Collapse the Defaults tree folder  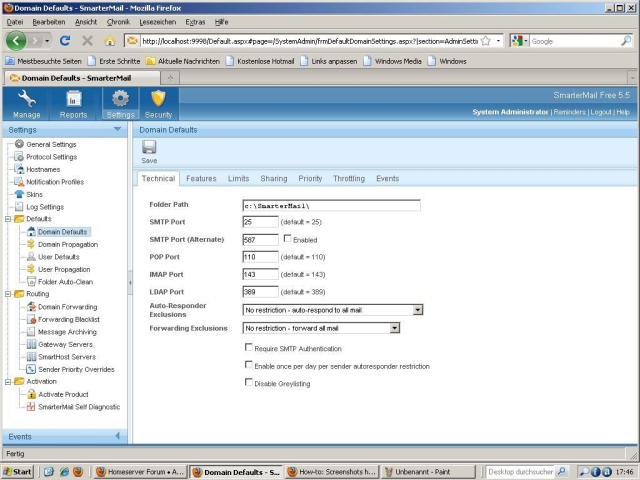click(x=8, y=219)
